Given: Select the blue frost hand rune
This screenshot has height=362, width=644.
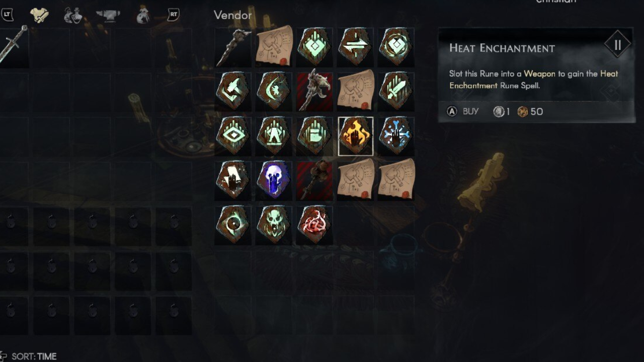Looking at the screenshot, I should tap(396, 136).
